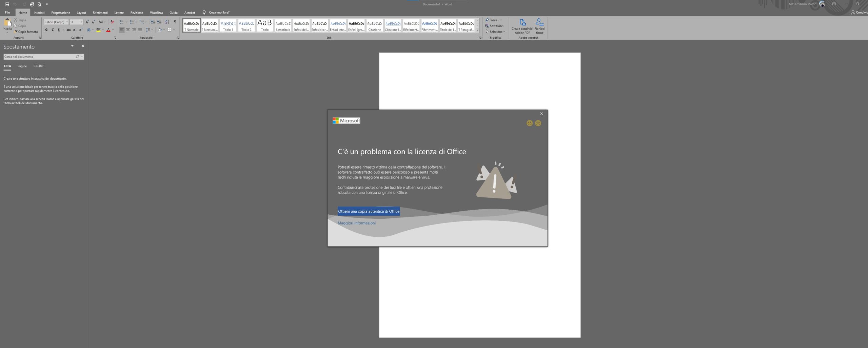Click the search magnifier in Spostamento pane

(x=77, y=57)
